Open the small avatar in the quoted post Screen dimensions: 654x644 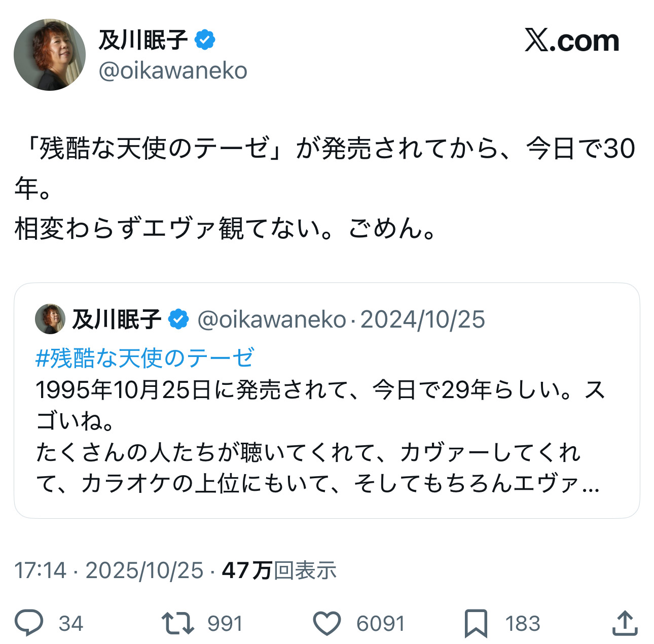50,319
